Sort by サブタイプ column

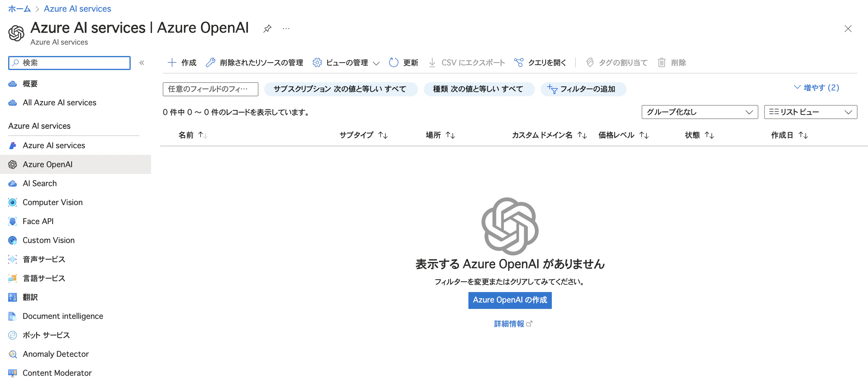[x=363, y=135]
